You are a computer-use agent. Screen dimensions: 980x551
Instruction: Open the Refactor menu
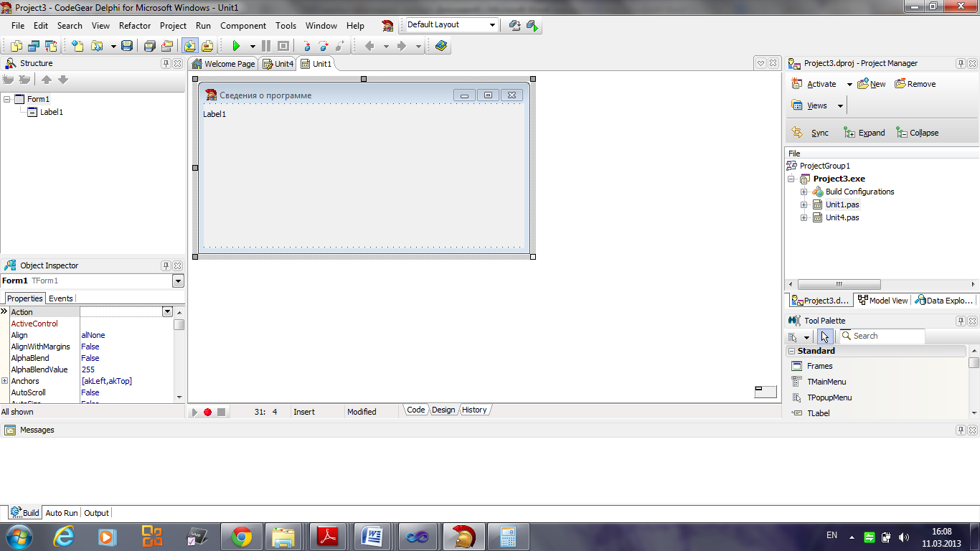pos(135,25)
